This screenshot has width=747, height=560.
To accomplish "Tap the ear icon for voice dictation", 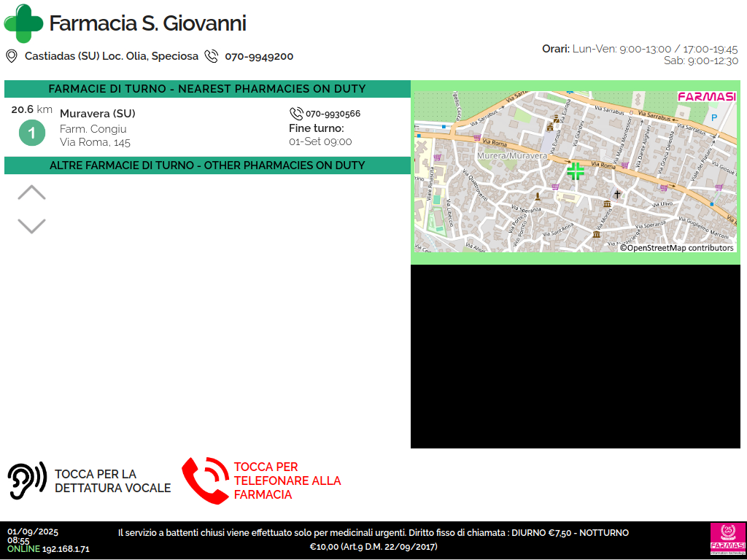I will tap(27, 481).
